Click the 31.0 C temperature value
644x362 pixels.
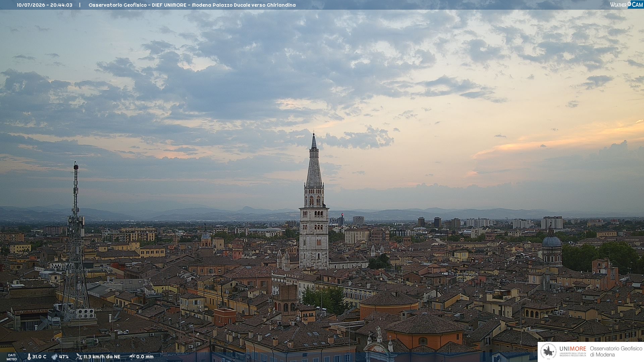pyautogui.click(x=39, y=357)
